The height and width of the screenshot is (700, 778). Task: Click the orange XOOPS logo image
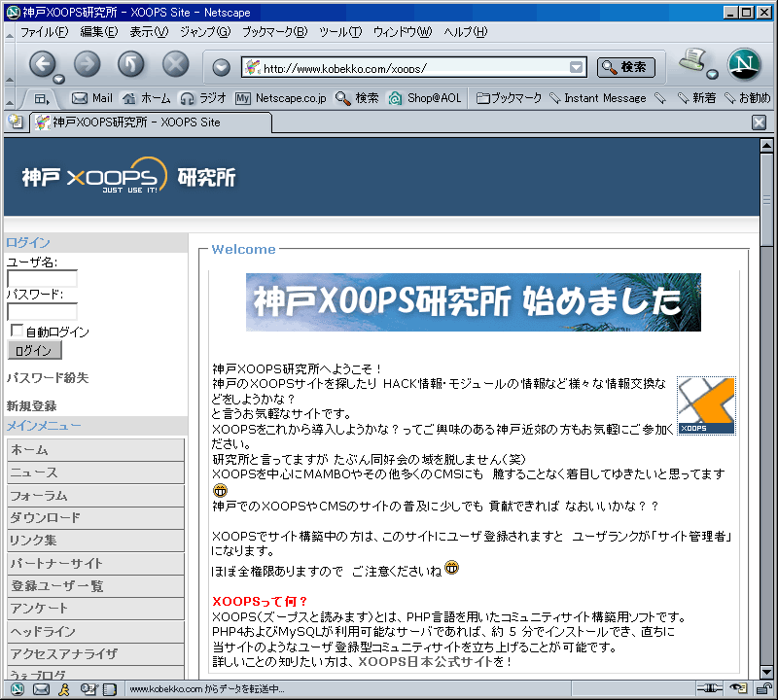pos(707,405)
